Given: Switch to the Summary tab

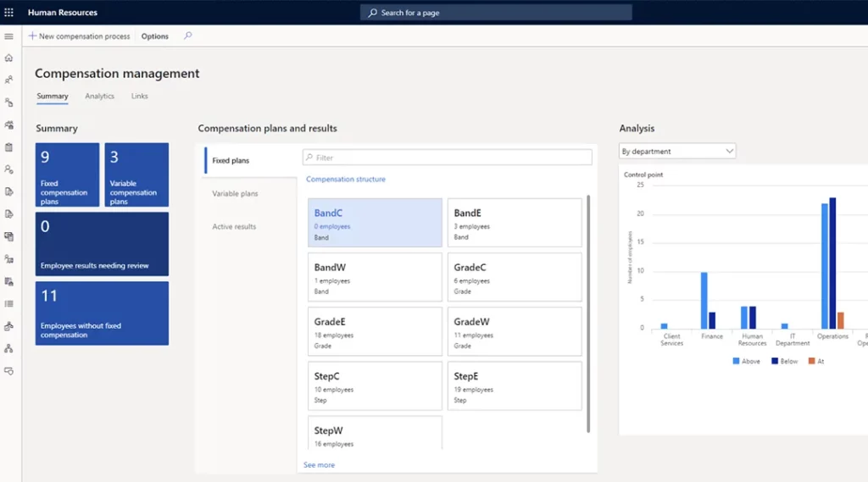Looking at the screenshot, I should coord(53,97).
